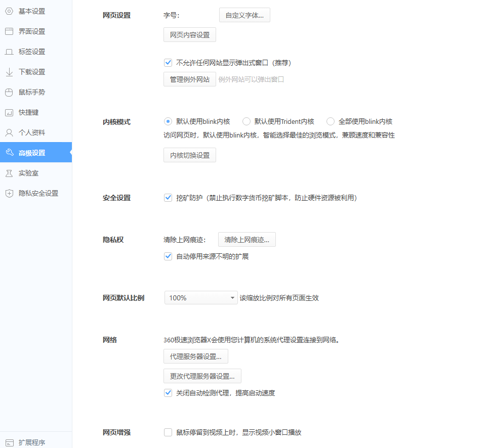Click 管理例外网站 button
The height and width of the screenshot is (448, 493).
tap(190, 79)
